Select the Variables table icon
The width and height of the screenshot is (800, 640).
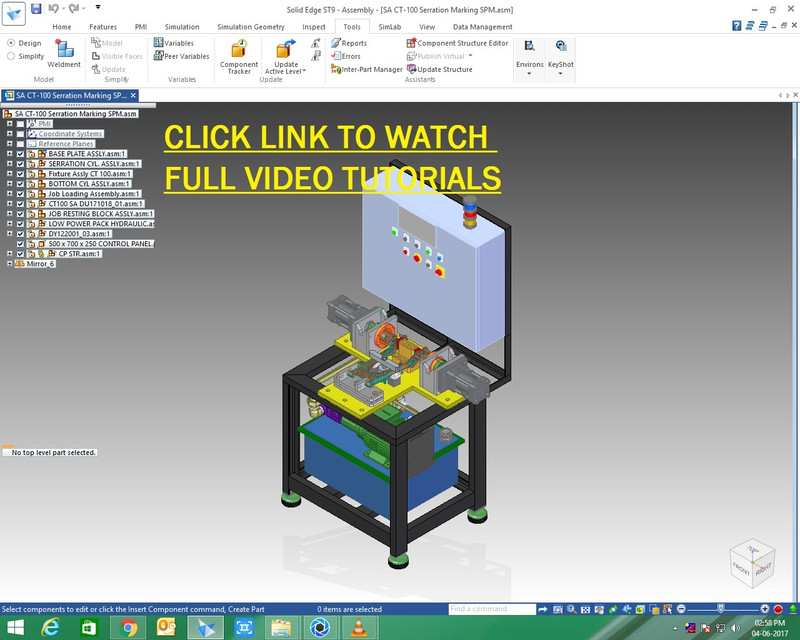tap(166, 42)
